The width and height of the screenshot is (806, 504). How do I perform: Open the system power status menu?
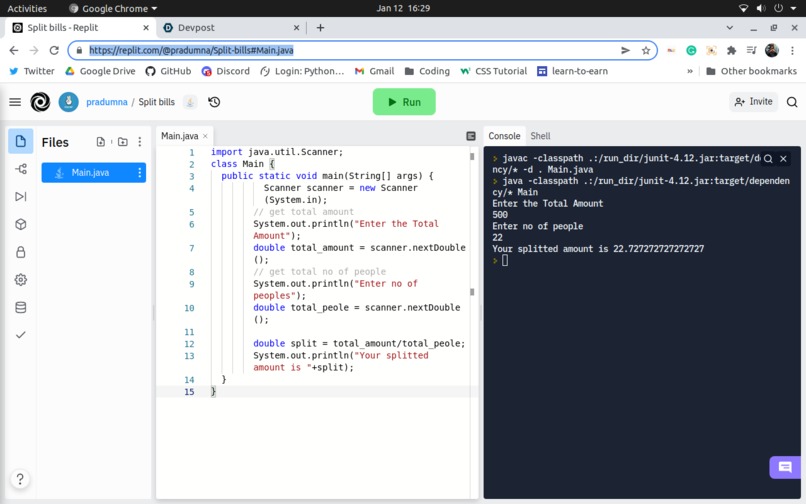tap(768, 8)
